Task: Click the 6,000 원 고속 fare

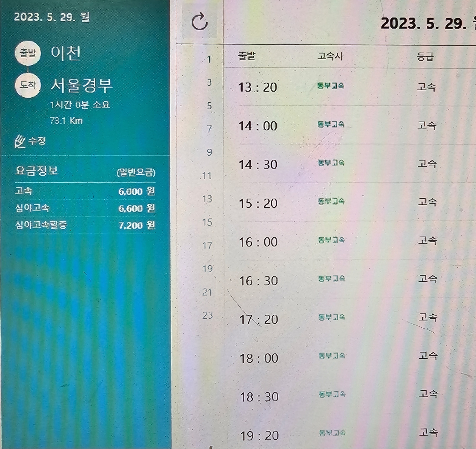Action: (137, 192)
